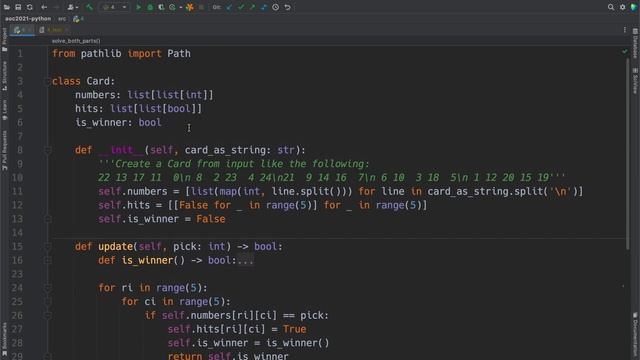Open the Pull Requests tool window
This screenshot has height=360, width=640.
point(4,150)
